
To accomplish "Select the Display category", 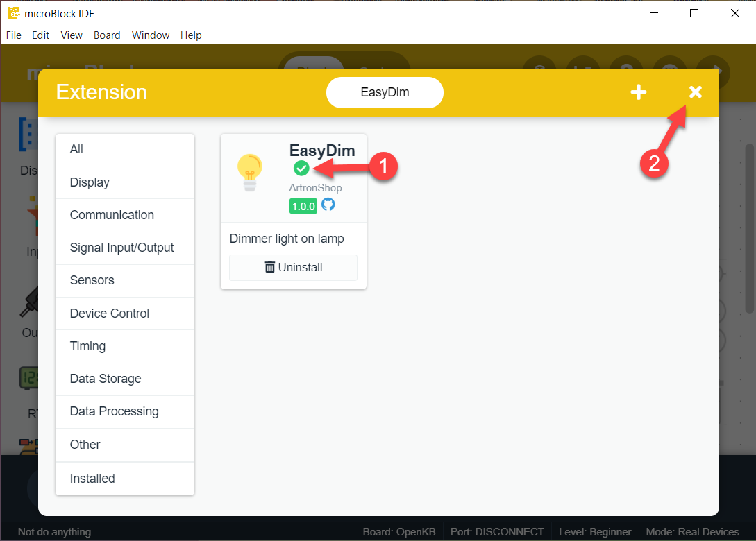I will (x=125, y=182).
